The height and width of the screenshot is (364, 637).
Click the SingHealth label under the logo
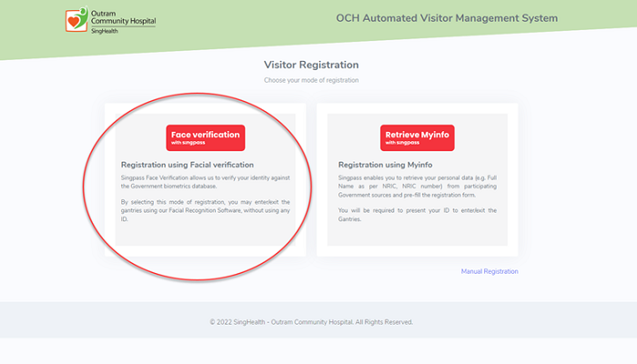pyautogui.click(x=106, y=31)
